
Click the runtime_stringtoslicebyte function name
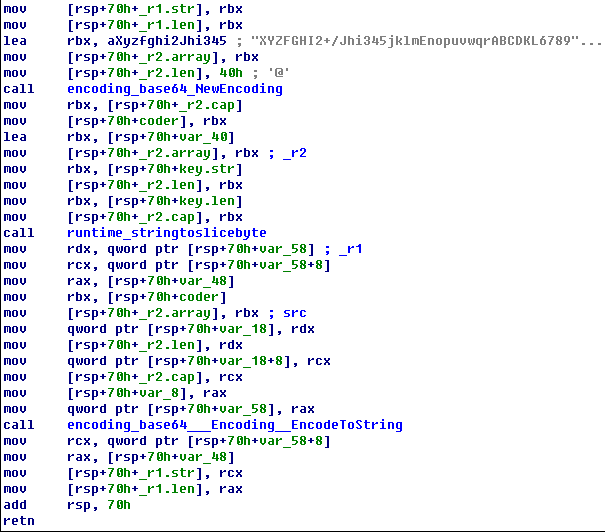167,233
